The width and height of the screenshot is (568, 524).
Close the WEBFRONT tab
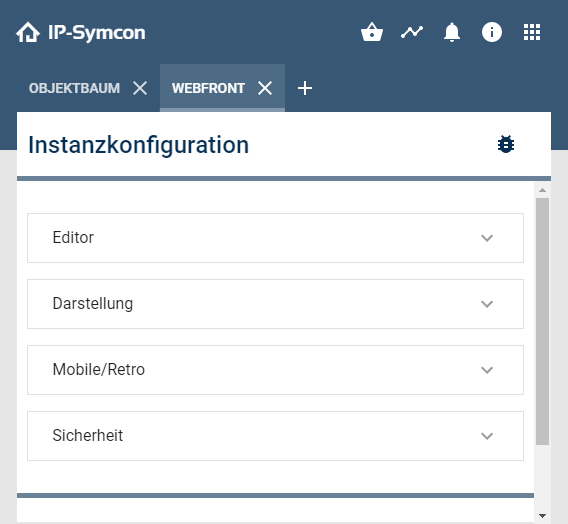click(265, 88)
